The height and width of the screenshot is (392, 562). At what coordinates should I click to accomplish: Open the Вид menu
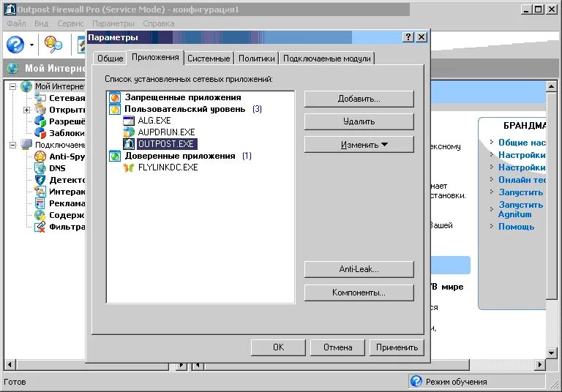pos(41,23)
